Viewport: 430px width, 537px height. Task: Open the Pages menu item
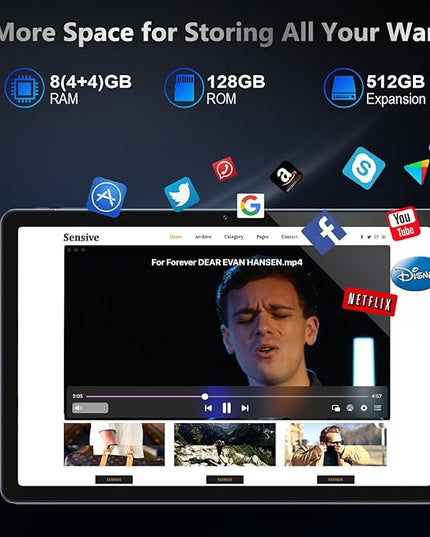pyautogui.click(x=262, y=237)
